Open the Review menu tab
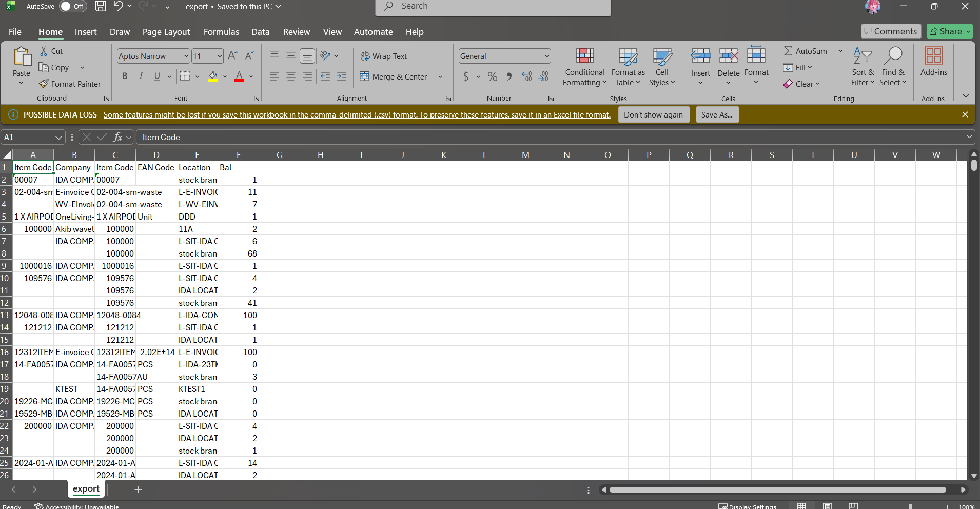 (296, 31)
